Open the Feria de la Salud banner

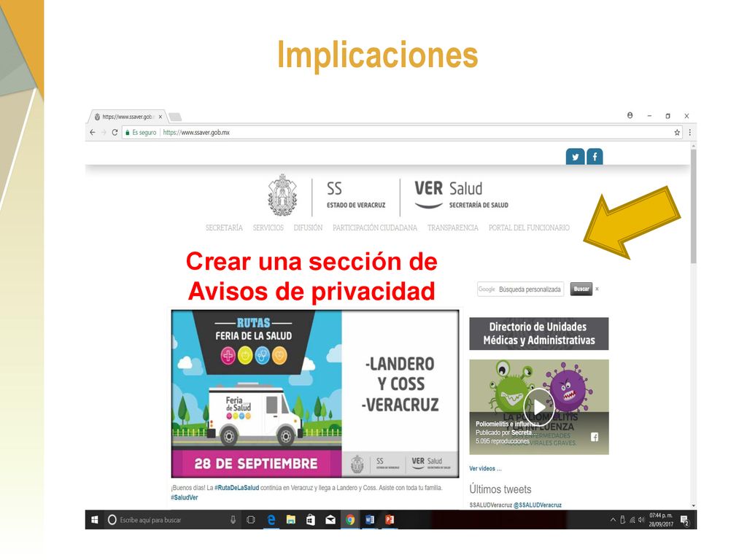[x=315, y=394]
